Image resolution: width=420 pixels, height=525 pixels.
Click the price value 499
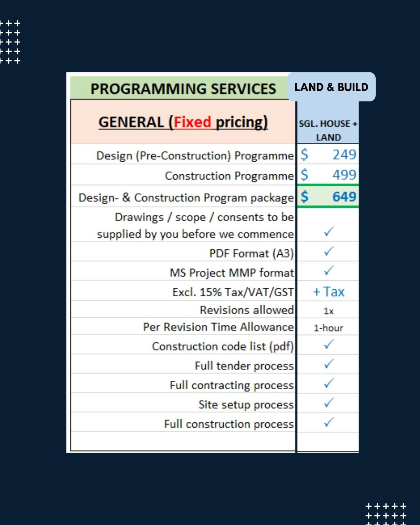tap(344, 175)
